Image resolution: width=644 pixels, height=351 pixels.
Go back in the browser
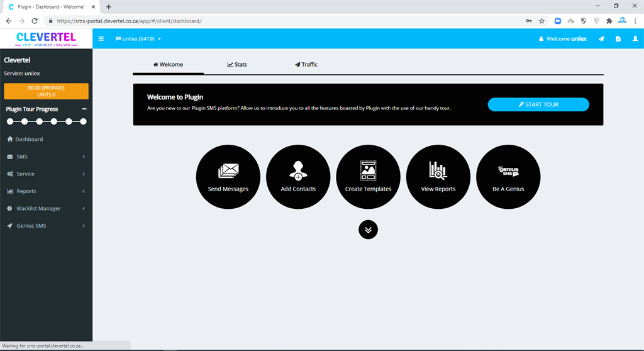tap(9, 21)
